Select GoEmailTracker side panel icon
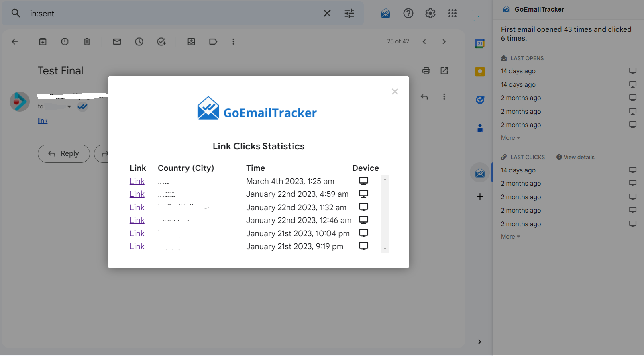Viewport: 644px width, 356px height. click(480, 173)
